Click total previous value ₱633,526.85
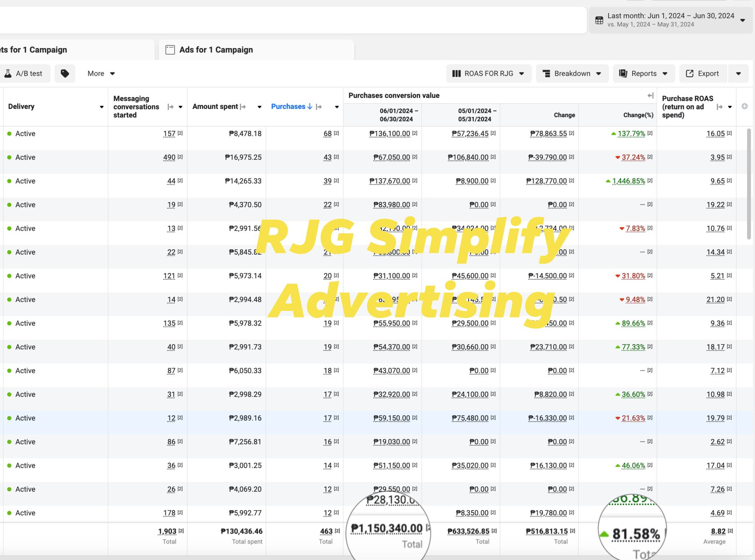Viewport: 755px width, 560px height. pos(468,531)
